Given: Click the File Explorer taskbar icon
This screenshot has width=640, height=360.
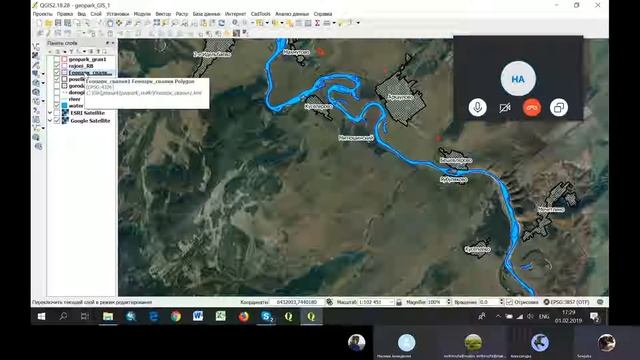Looking at the screenshot, I should tap(108, 316).
